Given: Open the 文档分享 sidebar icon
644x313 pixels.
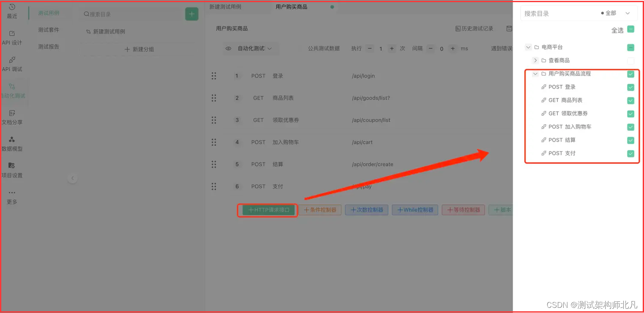Looking at the screenshot, I should pos(12,113).
